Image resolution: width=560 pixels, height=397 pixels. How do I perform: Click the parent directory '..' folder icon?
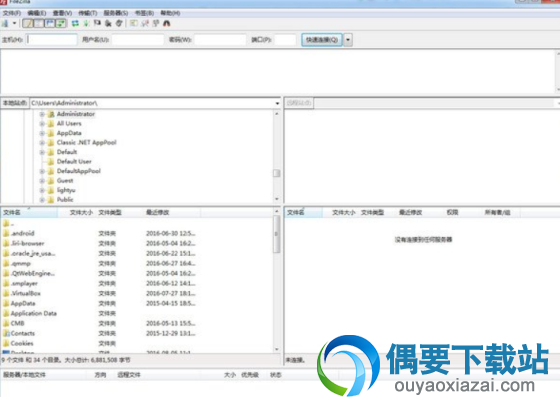click(6, 224)
